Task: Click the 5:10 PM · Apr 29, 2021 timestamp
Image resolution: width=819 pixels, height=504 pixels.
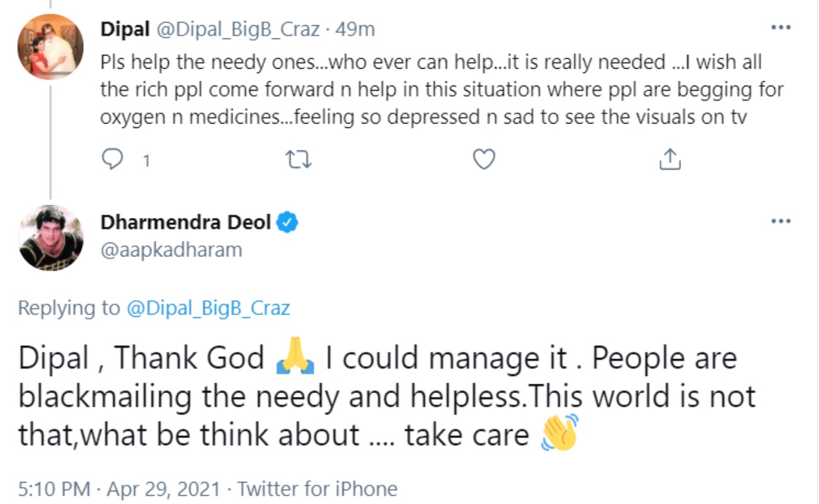Action: tap(120, 489)
